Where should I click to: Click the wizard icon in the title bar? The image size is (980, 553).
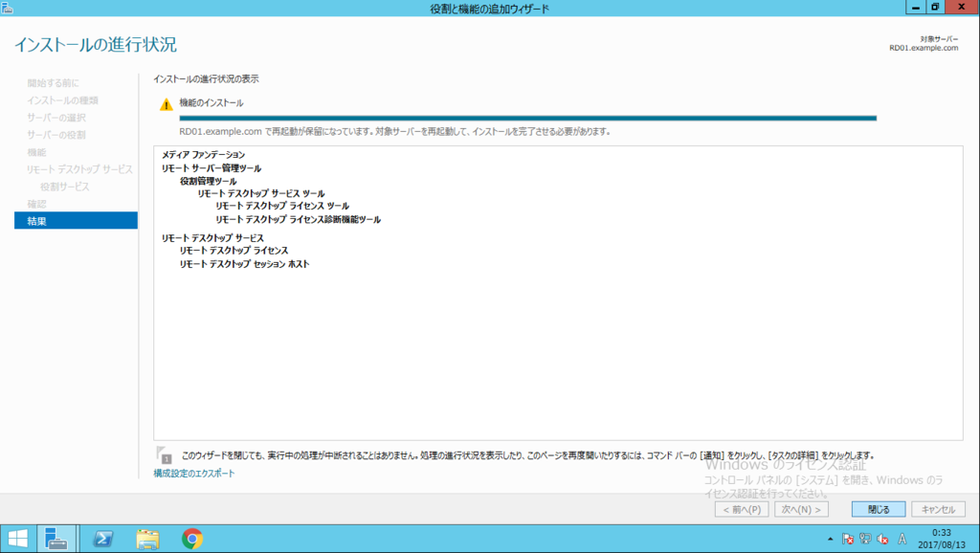pos(10,7)
